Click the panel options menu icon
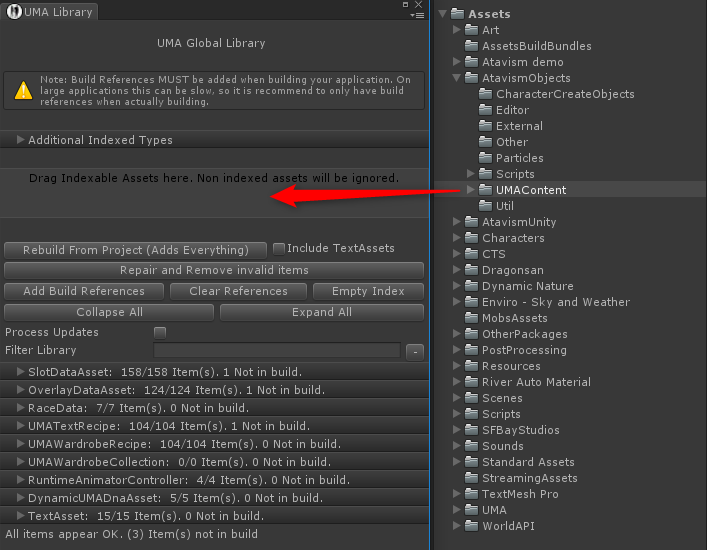 [417, 13]
